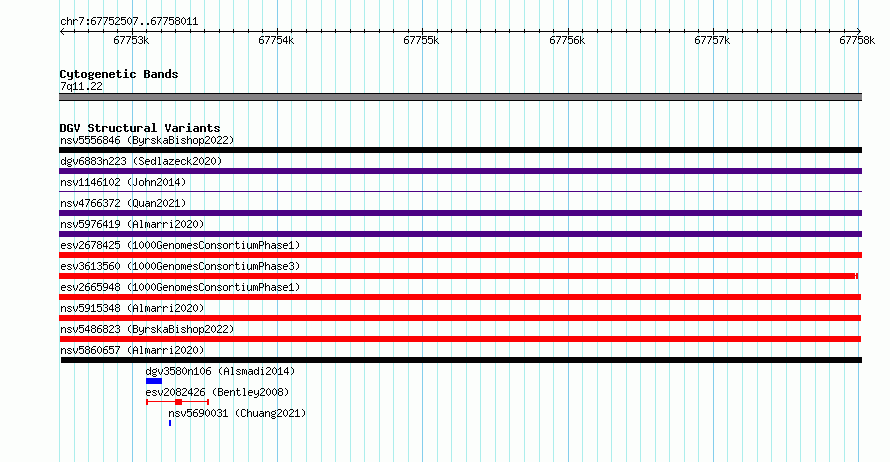Image resolution: width=890 pixels, height=462 pixels.
Task: Click the left arrow of the ruler
Action: coord(62,32)
